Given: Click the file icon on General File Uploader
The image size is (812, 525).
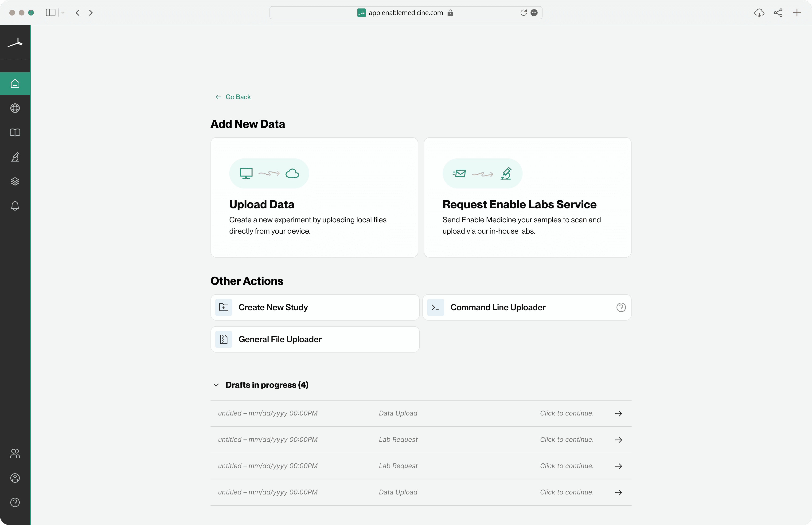Looking at the screenshot, I should (x=223, y=340).
